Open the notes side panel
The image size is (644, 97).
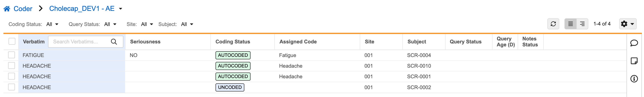tap(634, 61)
